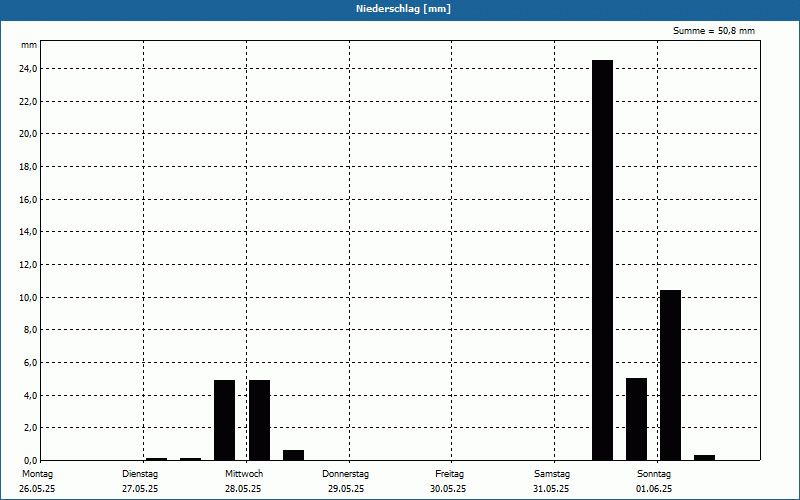Select the Samstag day label

(x=552, y=474)
